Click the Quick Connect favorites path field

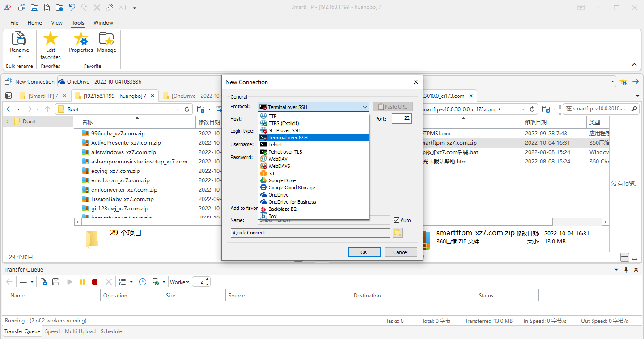(310, 233)
